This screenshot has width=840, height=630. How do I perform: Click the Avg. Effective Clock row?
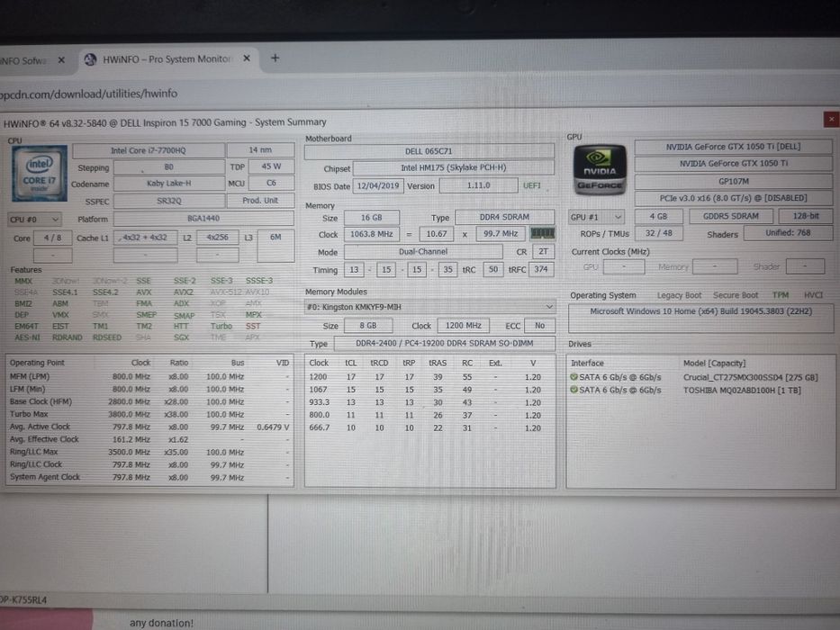(149, 439)
